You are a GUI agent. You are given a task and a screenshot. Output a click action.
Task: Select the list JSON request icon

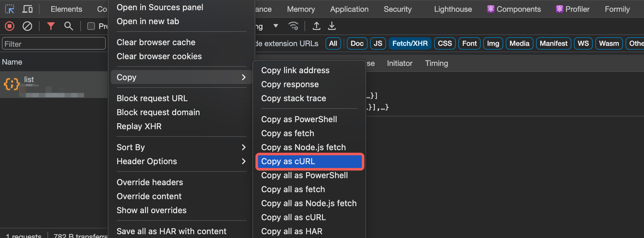[x=12, y=84]
